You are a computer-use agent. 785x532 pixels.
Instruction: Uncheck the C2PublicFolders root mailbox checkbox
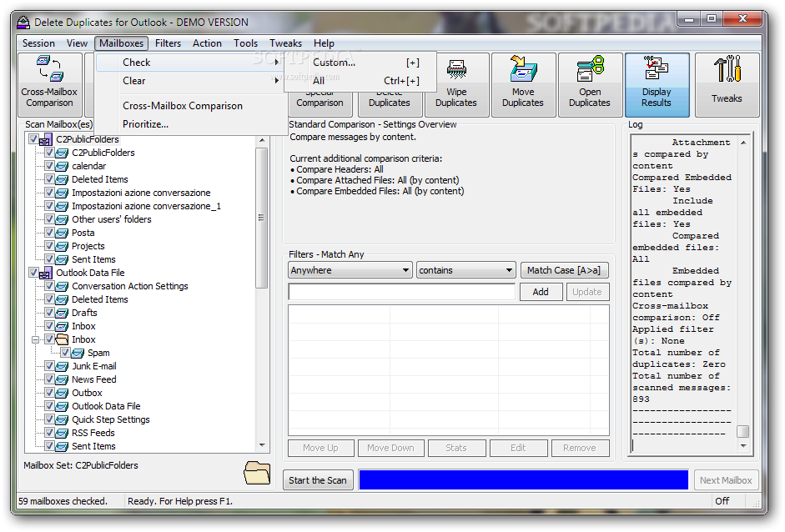point(33,139)
